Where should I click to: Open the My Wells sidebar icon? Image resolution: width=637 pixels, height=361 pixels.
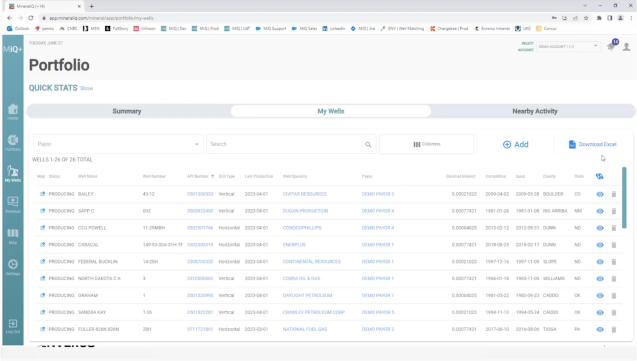(x=13, y=173)
